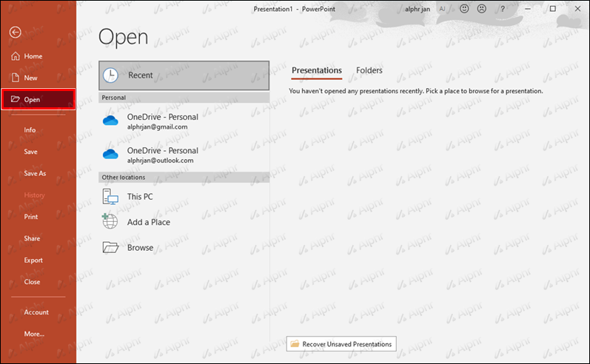Click the back arrow circle icon
This screenshot has height=364, width=590.
(x=15, y=33)
